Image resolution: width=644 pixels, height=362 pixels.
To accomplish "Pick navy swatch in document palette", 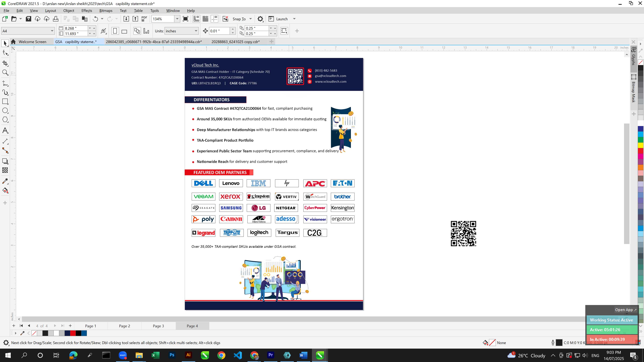I will click(67, 333).
